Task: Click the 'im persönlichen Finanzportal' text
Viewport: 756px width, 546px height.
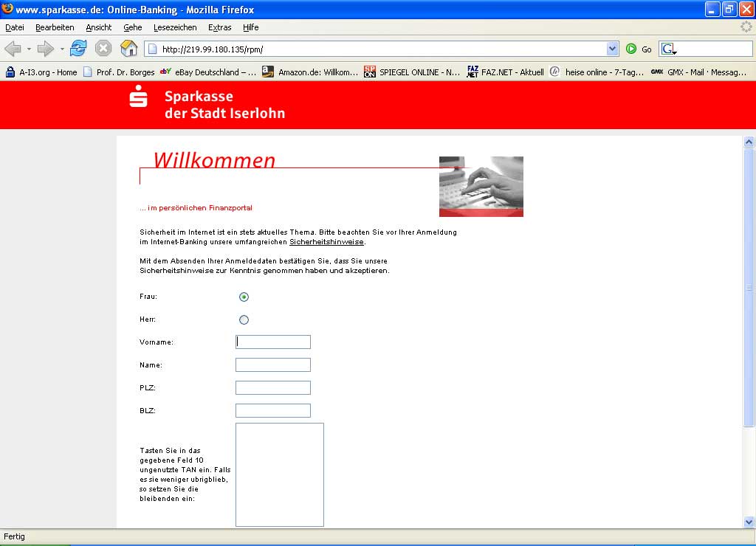Action: click(x=196, y=208)
